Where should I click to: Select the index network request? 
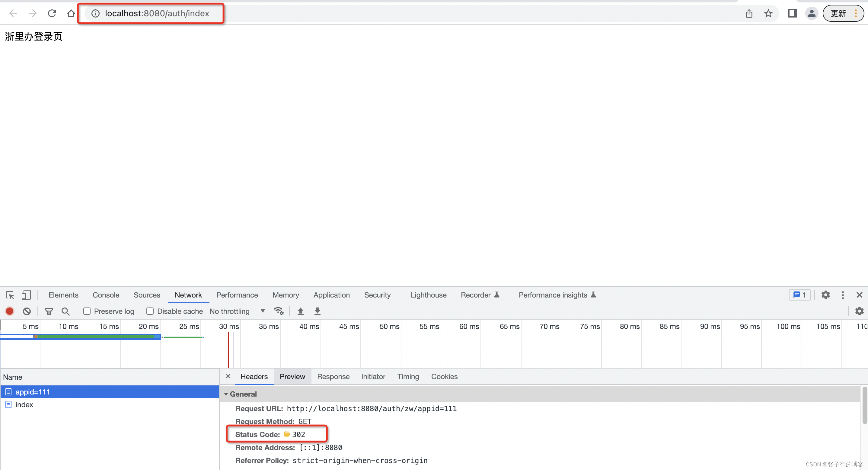[x=24, y=404]
